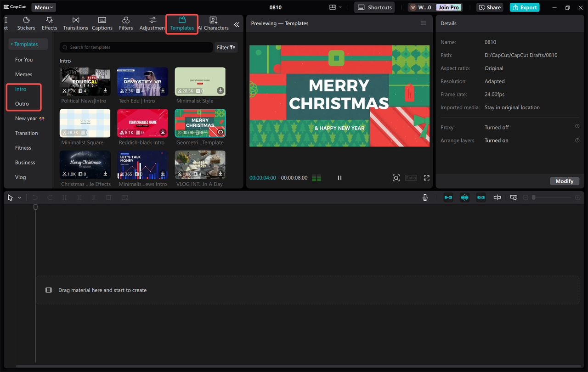Open the AI Characters panel
Screen dimensions: 588x372
tap(213, 23)
